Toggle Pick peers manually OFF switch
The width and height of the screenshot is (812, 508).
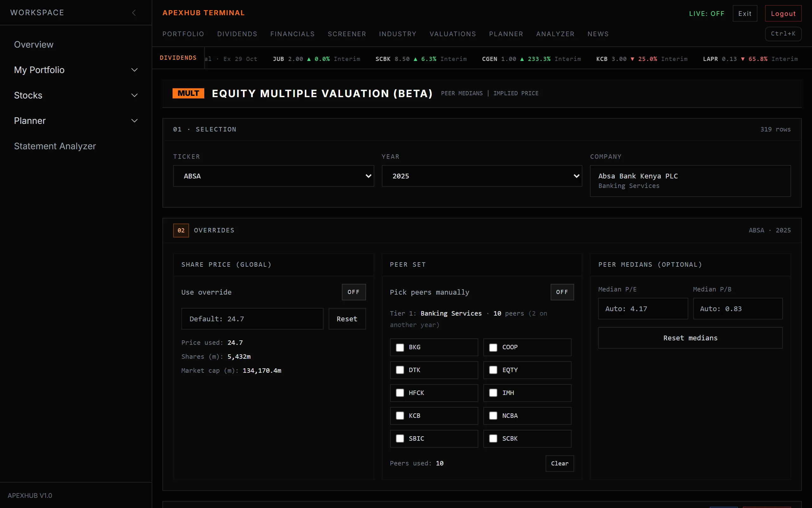[562, 292]
